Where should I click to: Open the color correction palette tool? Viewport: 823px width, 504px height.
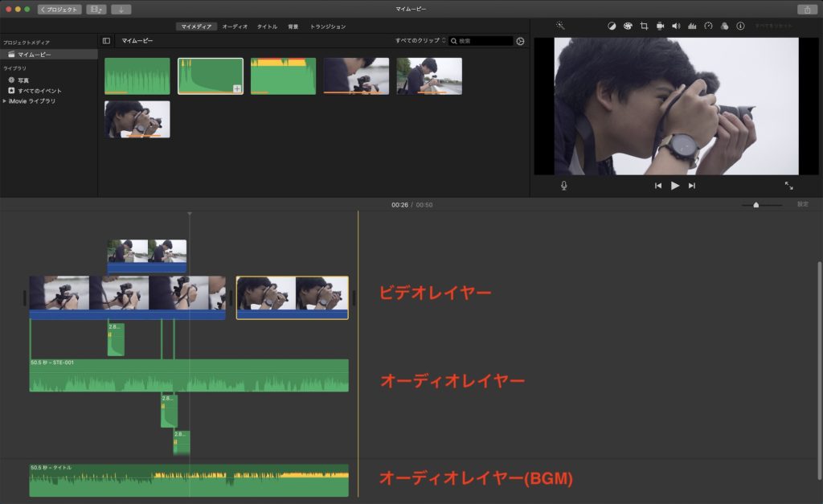tap(627, 26)
